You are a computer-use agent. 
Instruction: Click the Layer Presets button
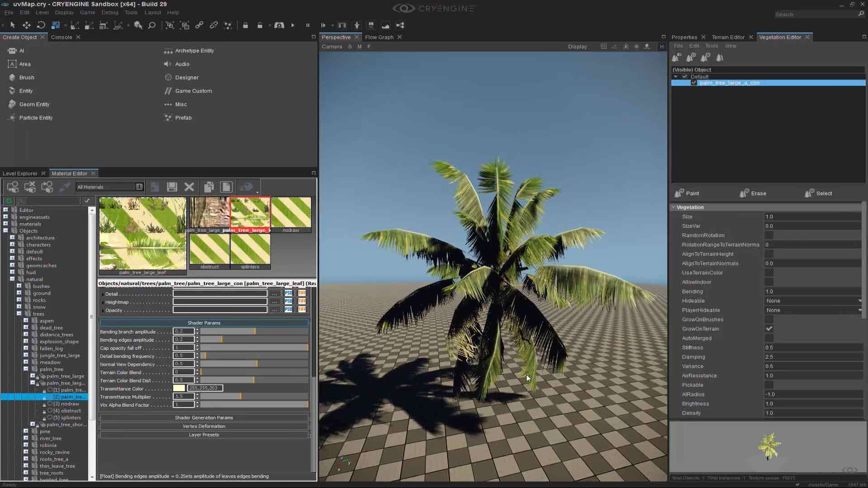(x=204, y=434)
